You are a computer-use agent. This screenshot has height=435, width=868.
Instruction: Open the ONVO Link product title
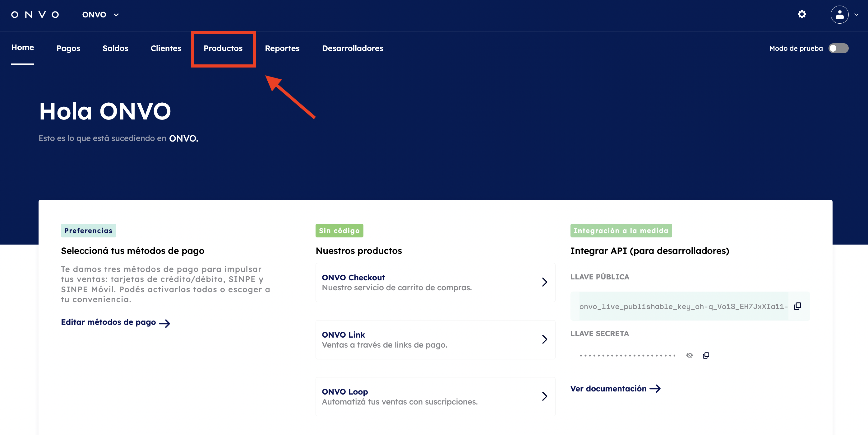343,335
